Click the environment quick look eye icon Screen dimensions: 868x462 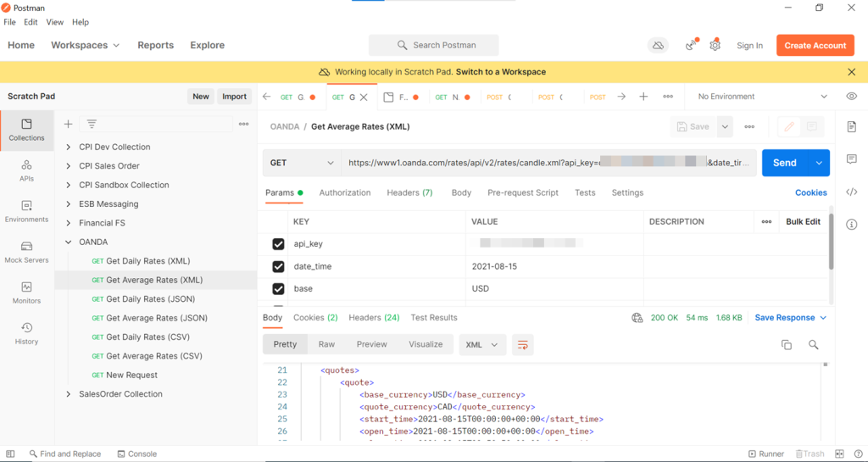coord(851,97)
